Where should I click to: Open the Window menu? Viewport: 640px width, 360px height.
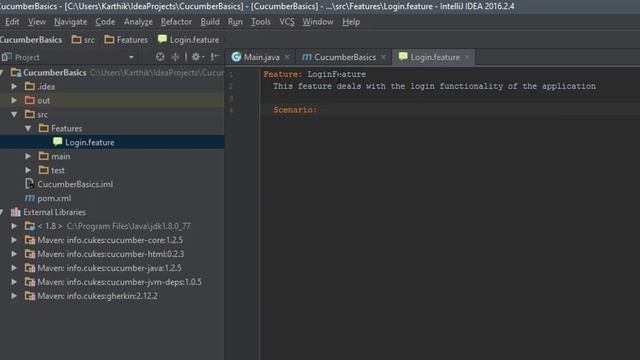pos(318,22)
